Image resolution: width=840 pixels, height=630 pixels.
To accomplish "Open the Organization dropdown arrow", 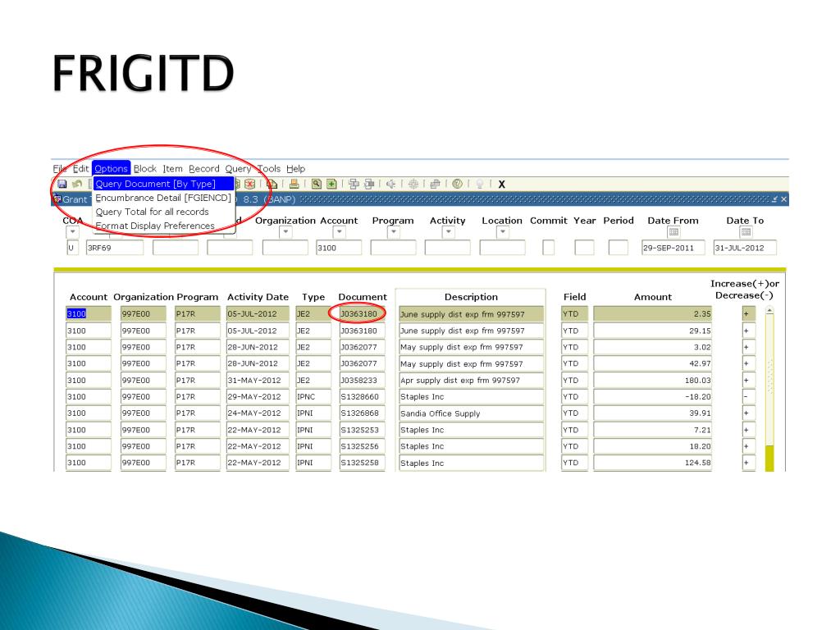I will pos(285,232).
